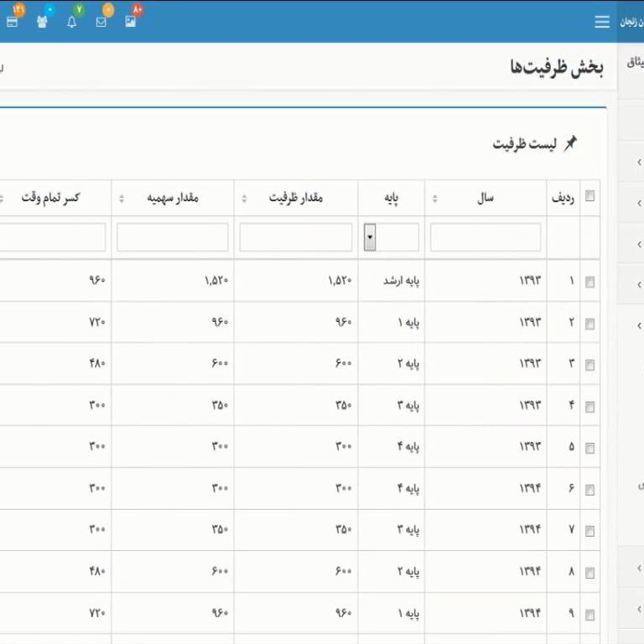The height and width of the screenshot is (644, 644).
Task: Toggle the select-all checkbox in table header
Action: coord(589,196)
